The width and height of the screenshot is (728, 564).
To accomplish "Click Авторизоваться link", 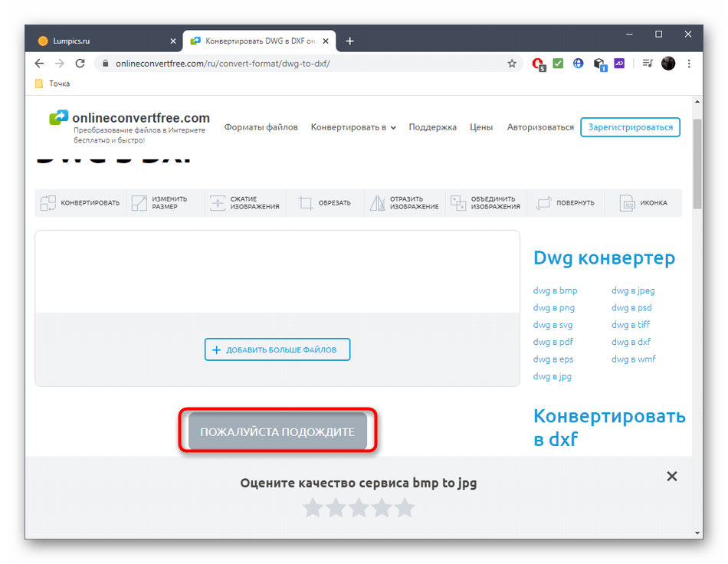I will click(x=540, y=127).
